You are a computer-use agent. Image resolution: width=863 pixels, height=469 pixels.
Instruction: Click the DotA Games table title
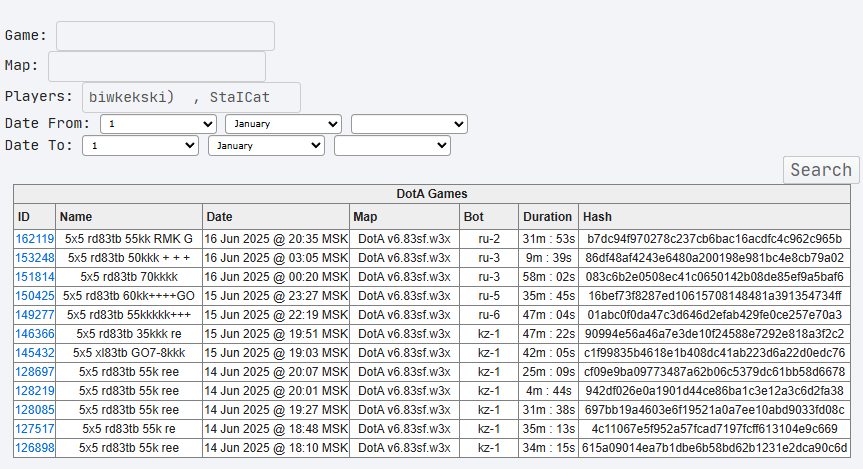click(432, 194)
